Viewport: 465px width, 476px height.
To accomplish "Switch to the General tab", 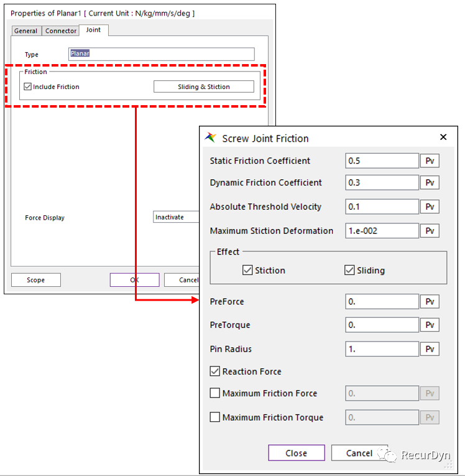I will coord(26,30).
